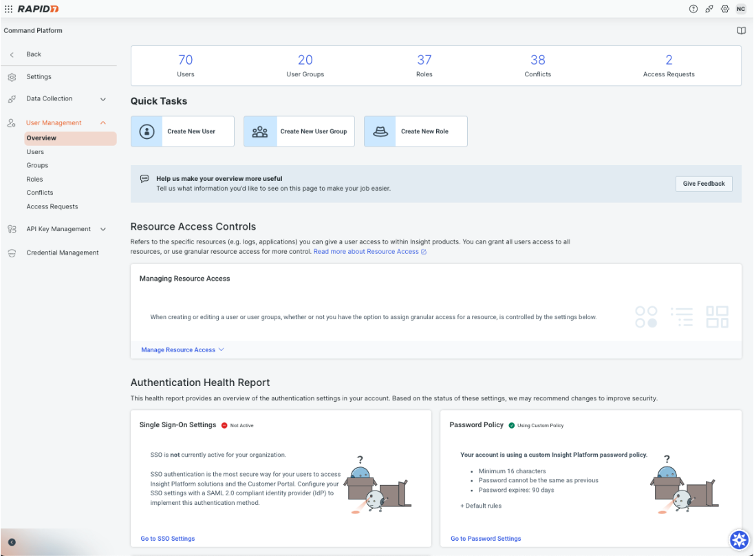Click the Give Feedback button
The height and width of the screenshot is (560, 754).
point(704,184)
